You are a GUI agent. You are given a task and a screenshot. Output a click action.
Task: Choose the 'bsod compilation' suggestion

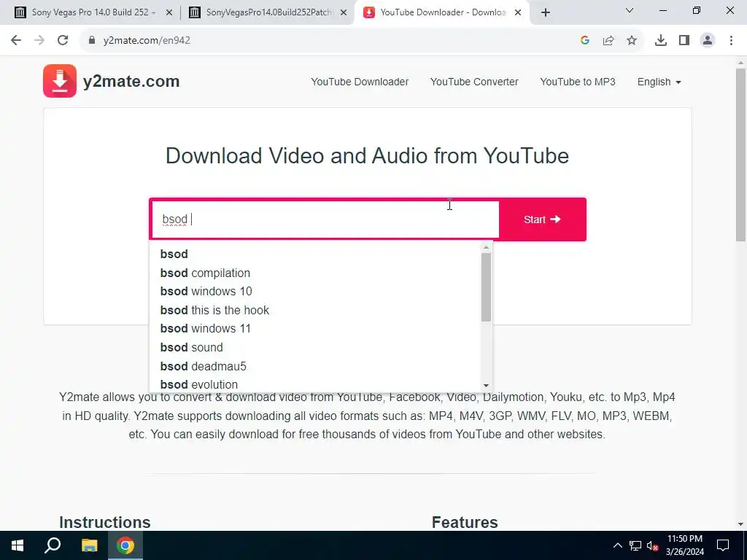pos(315,273)
